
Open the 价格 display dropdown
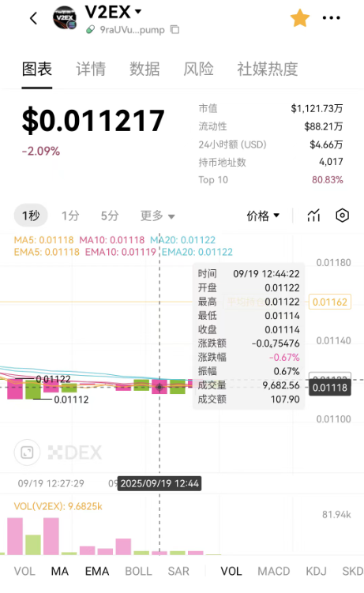point(263,216)
